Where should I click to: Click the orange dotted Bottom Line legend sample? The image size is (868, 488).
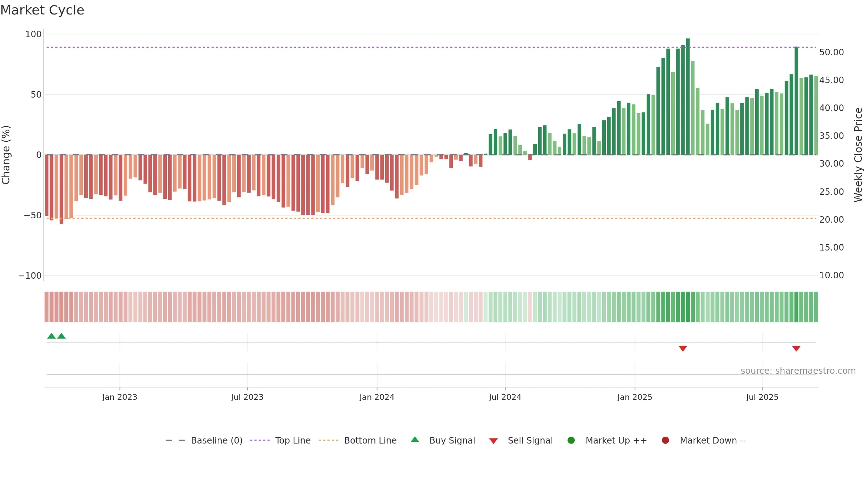[x=328, y=440]
